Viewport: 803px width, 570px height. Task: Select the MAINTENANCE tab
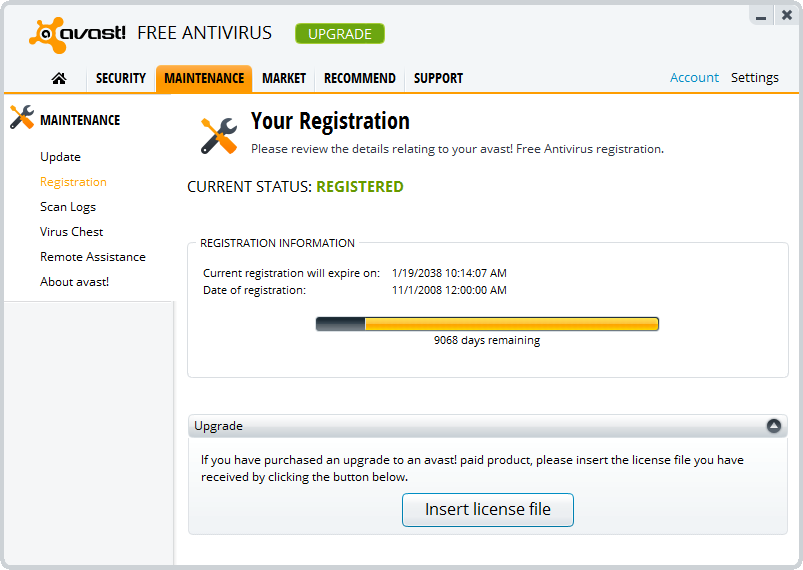click(204, 78)
